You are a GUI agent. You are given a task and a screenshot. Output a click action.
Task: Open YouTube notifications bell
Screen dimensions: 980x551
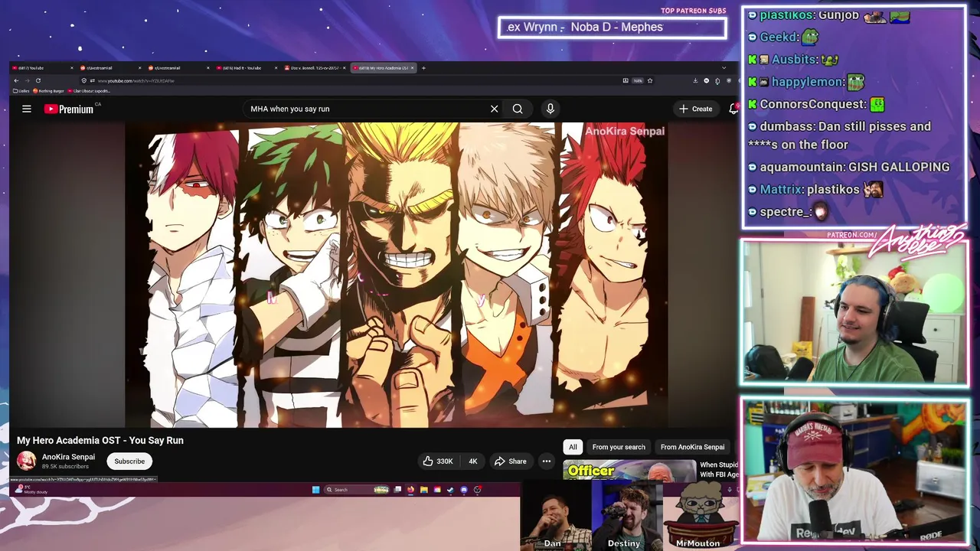733,109
